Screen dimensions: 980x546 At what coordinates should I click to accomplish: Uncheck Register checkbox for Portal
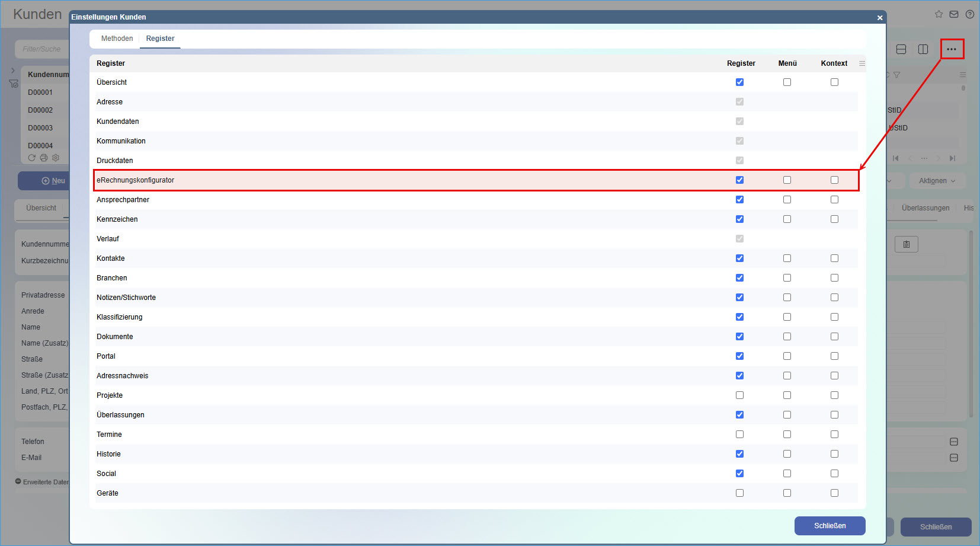pos(739,356)
